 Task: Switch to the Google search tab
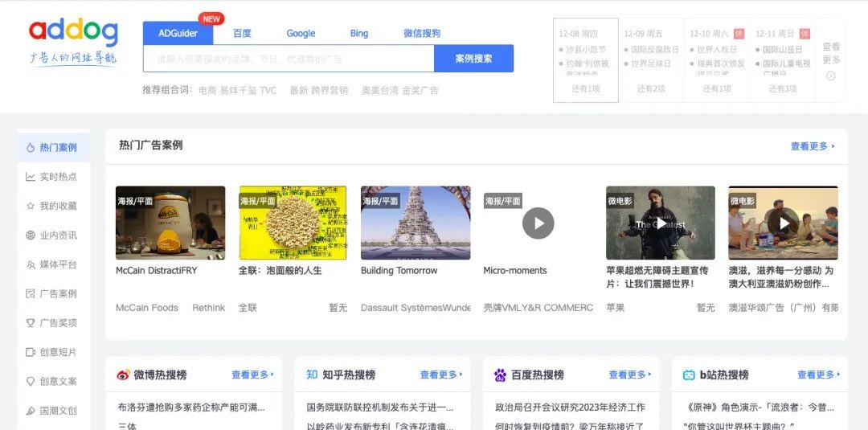301,33
